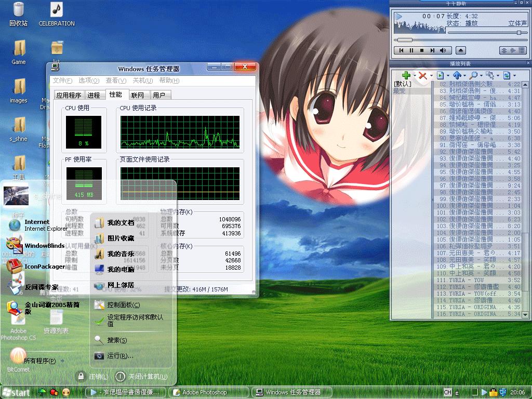The image size is (532, 399).
Task: Launch IconPackager from Start menu
Action: [x=36, y=267]
